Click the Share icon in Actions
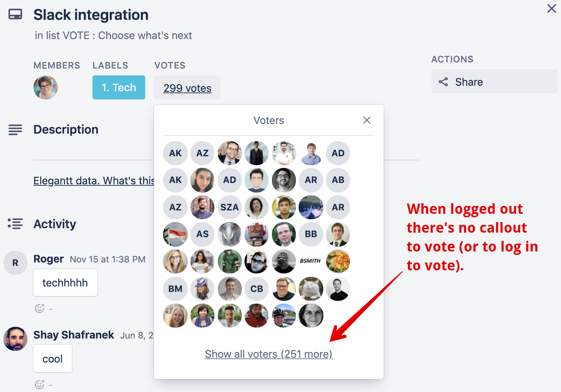 [x=443, y=82]
